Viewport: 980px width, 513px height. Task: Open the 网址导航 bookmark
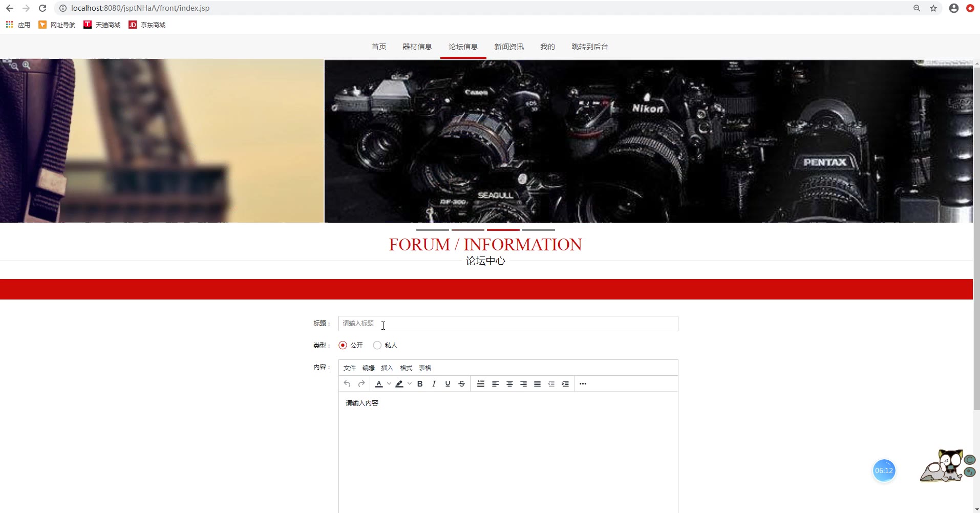click(x=57, y=25)
